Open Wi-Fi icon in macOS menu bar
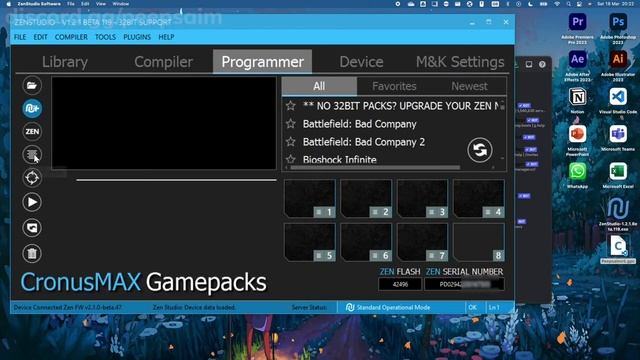640x360 pixels. click(x=557, y=4)
